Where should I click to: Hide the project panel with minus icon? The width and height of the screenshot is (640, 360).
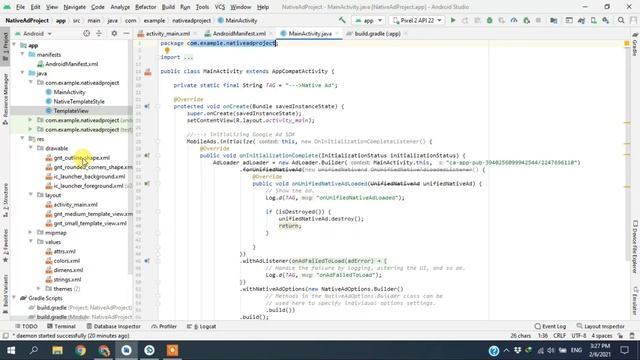click(x=127, y=33)
